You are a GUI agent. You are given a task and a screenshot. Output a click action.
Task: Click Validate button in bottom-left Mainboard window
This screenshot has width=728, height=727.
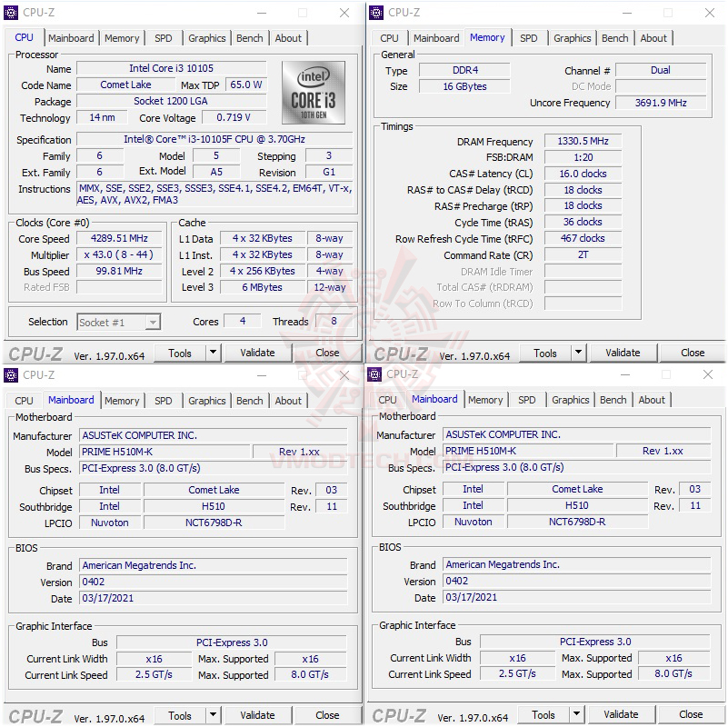(x=257, y=715)
